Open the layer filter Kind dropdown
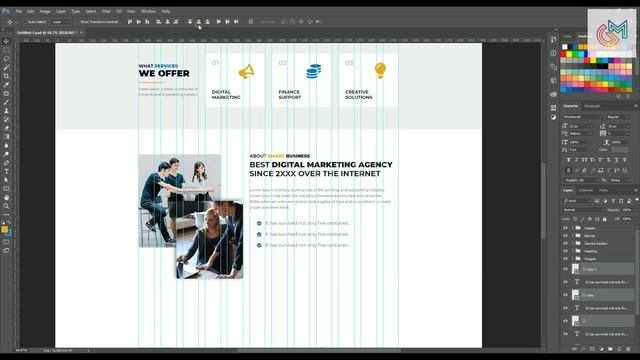The image size is (640, 360). click(x=577, y=201)
